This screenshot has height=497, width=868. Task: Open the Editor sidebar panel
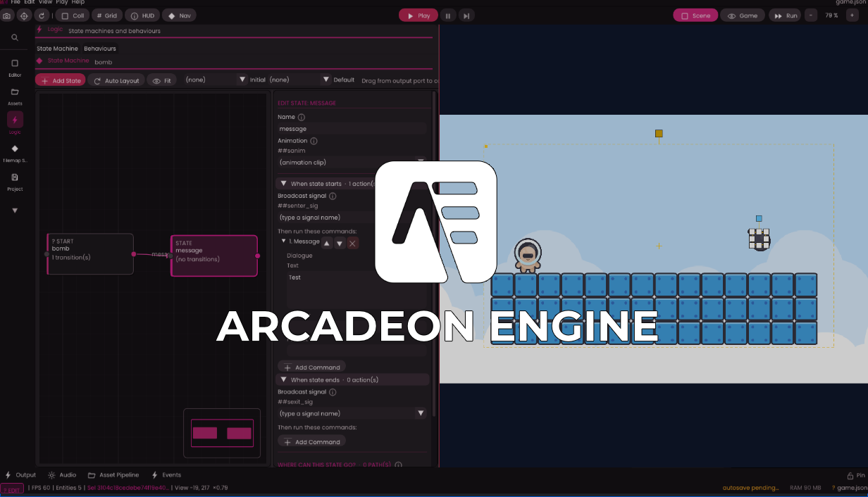15,68
